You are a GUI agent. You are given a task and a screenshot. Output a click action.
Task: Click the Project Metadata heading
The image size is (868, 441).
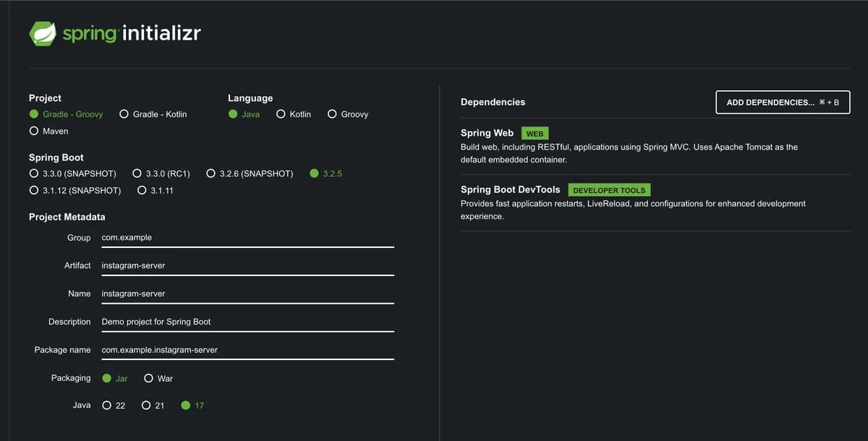click(67, 217)
